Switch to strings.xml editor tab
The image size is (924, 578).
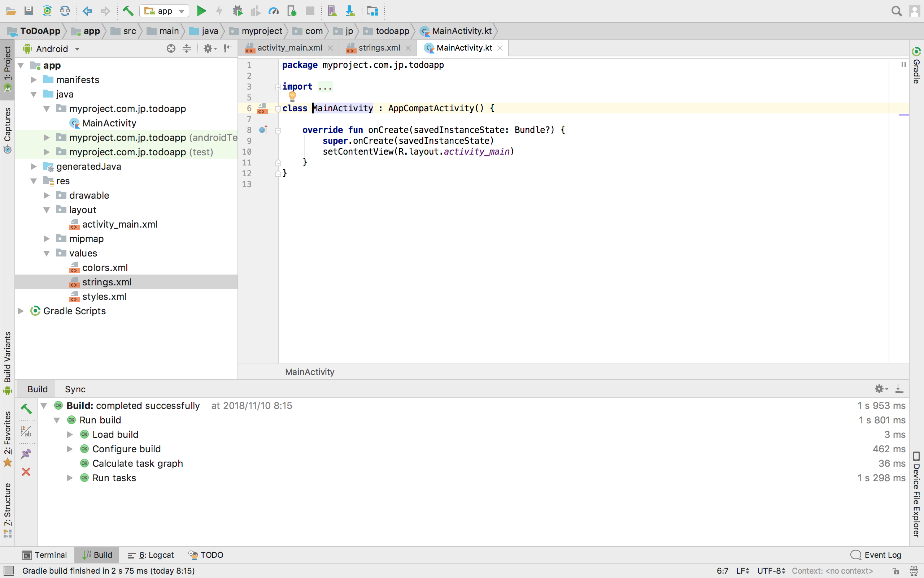379,48
